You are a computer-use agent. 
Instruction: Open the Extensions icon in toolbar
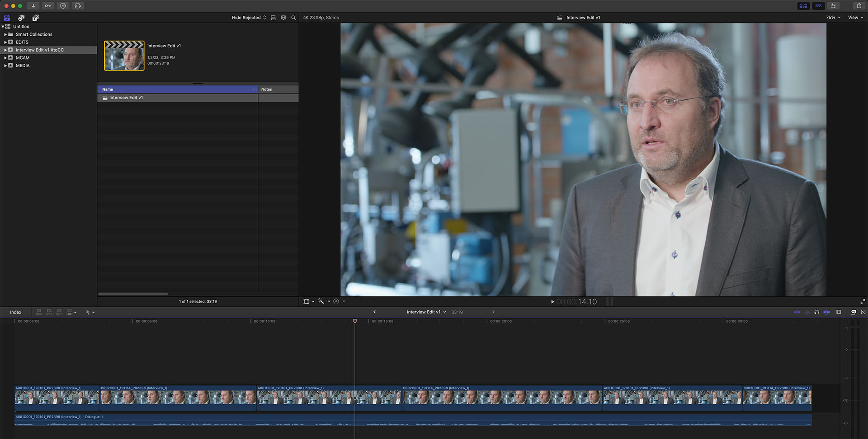[x=78, y=6]
